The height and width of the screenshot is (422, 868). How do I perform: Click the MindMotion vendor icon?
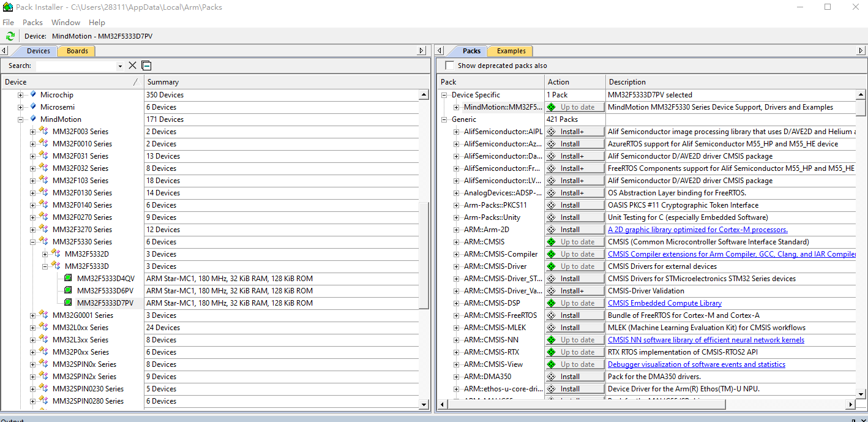[32, 119]
